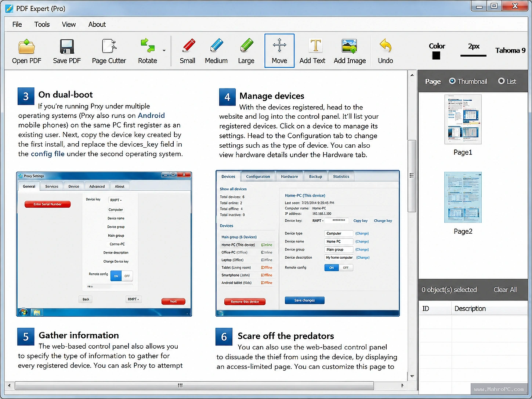This screenshot has width=532, height=399.
Task: Choose the Small red pencil tool
Action: (188, 51)
